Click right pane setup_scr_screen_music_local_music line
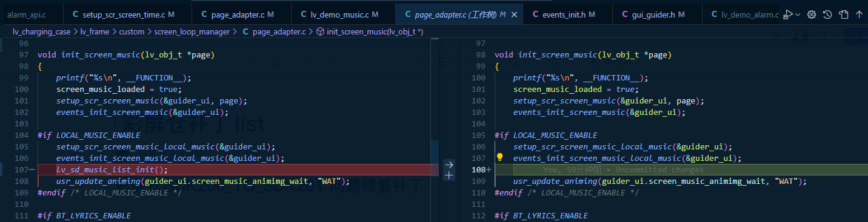Viewport: 868px width, 222px height. pyautogui.click(x=623, y=146)
